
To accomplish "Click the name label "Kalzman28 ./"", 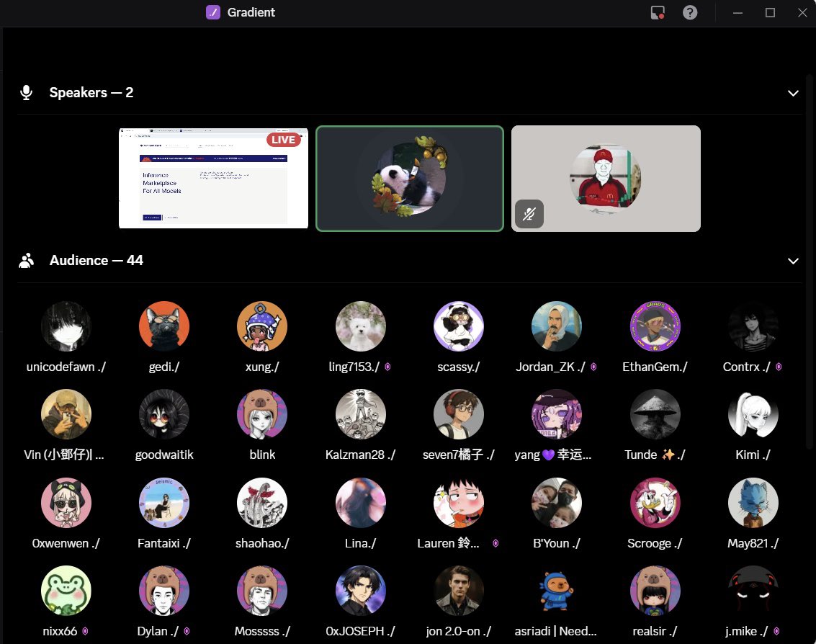I will 360,455.
